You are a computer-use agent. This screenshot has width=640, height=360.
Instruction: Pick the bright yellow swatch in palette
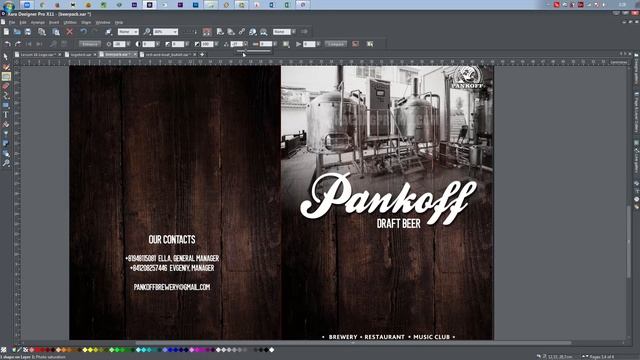pos(90,350)
